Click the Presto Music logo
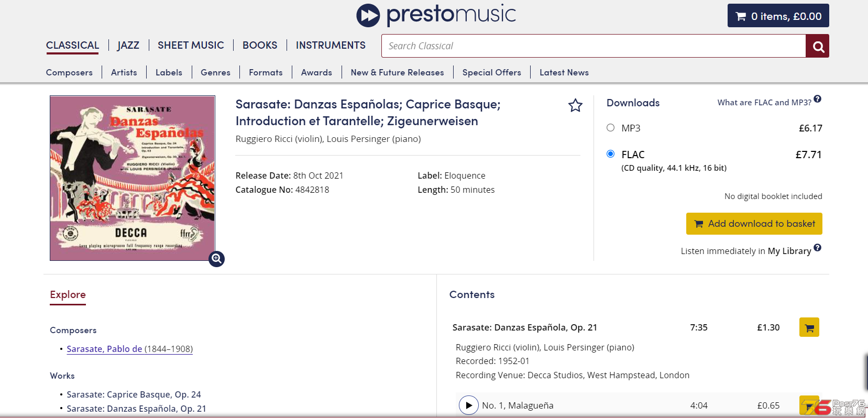 tap(436, 15)
